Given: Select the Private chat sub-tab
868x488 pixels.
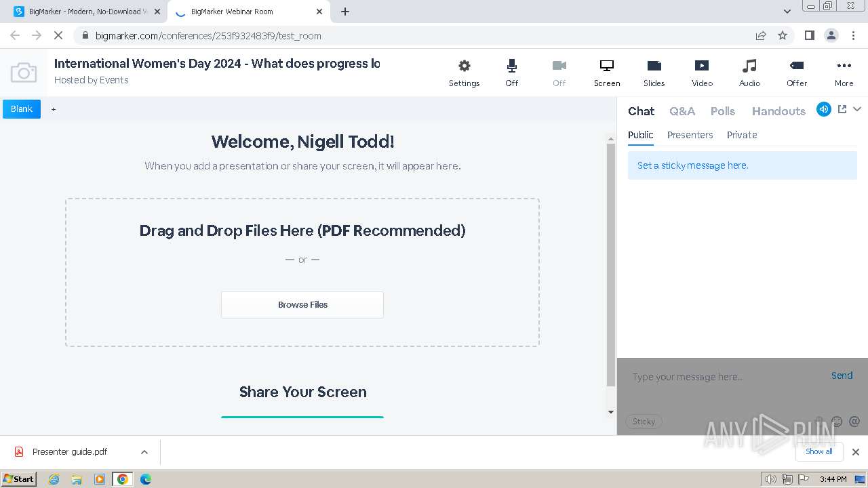Looking at the screenshot, I should coord(742,135).
